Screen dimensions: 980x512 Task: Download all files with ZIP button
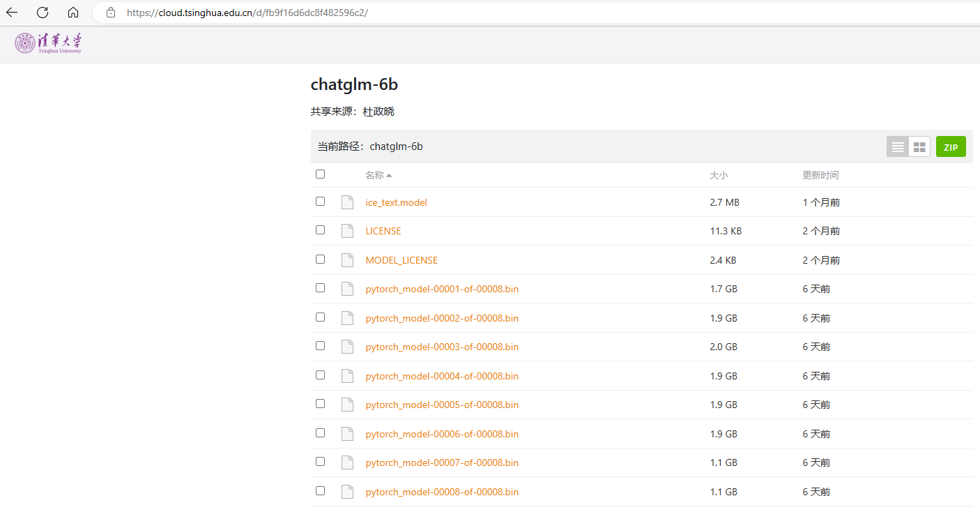[x=951, y=146]
